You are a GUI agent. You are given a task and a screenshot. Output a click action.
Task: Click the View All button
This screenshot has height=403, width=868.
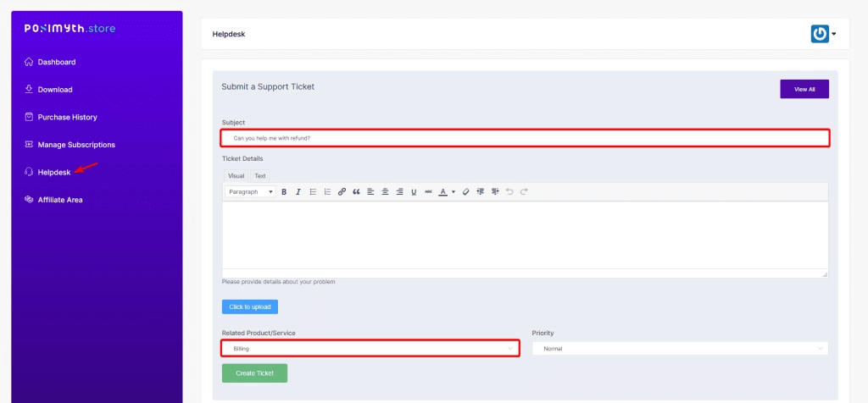tap(804, 89)
